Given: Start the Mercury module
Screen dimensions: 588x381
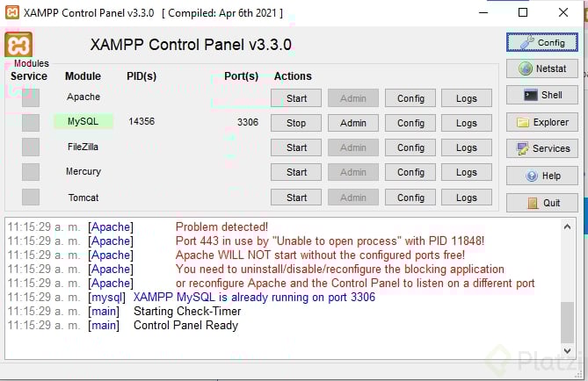Looking at the screenshot, I should coord(296,172).
